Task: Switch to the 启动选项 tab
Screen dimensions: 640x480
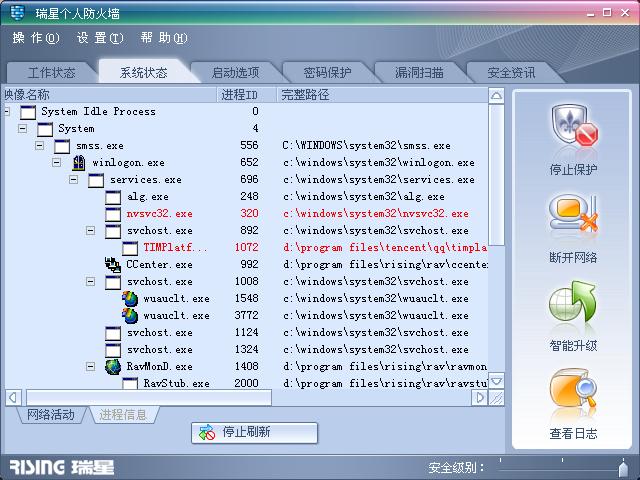Action: click(236, 73)
